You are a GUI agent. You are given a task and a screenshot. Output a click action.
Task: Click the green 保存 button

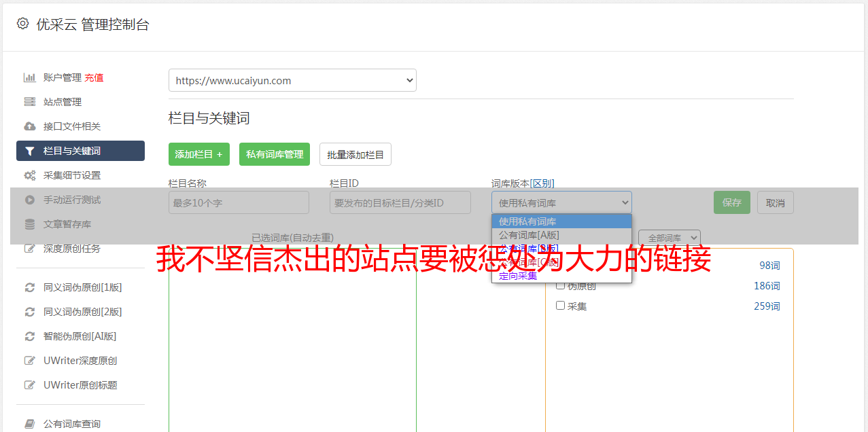(732, 202)
